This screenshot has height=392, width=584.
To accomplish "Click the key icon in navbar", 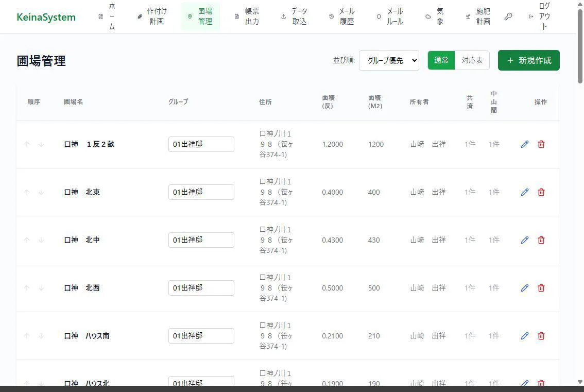I will pyautogui.click(x=508, y=16).
